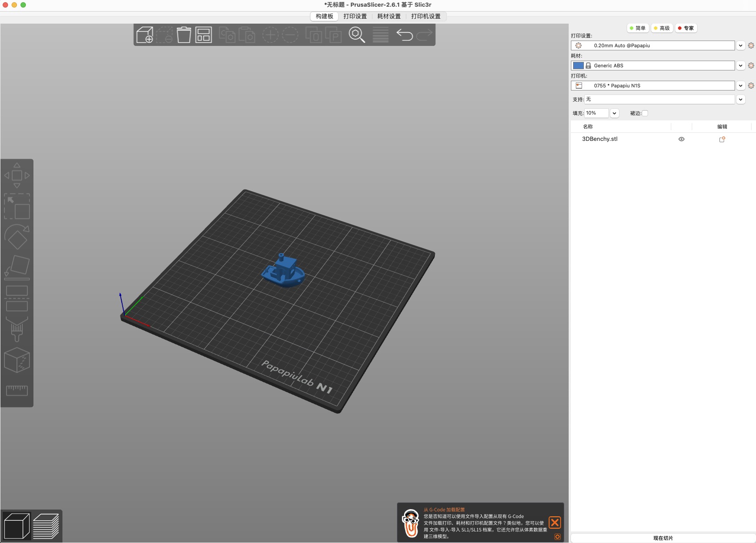Click the Split to parts icon
Screen dimensions: 756x543
[x=333, y=35]
